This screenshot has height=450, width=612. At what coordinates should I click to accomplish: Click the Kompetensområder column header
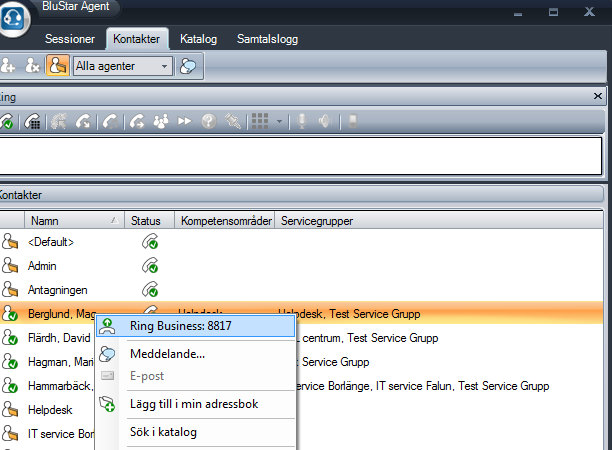point(225,221)
